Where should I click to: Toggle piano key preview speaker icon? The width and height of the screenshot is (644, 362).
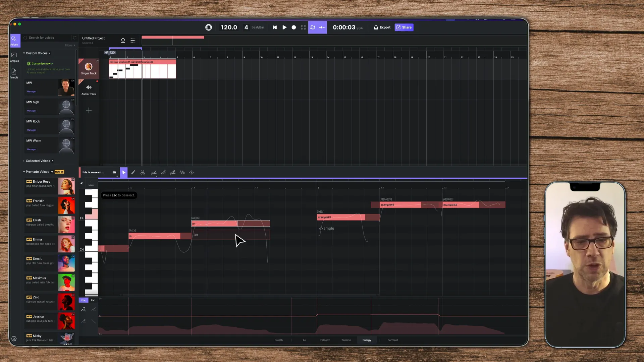coord(82,183)
